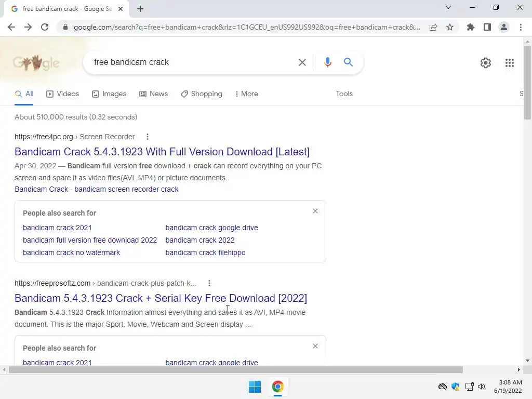This screenshot has height=399, width=532.
Task: Click the cloud sync tray icon
Action: pos(443,387)
